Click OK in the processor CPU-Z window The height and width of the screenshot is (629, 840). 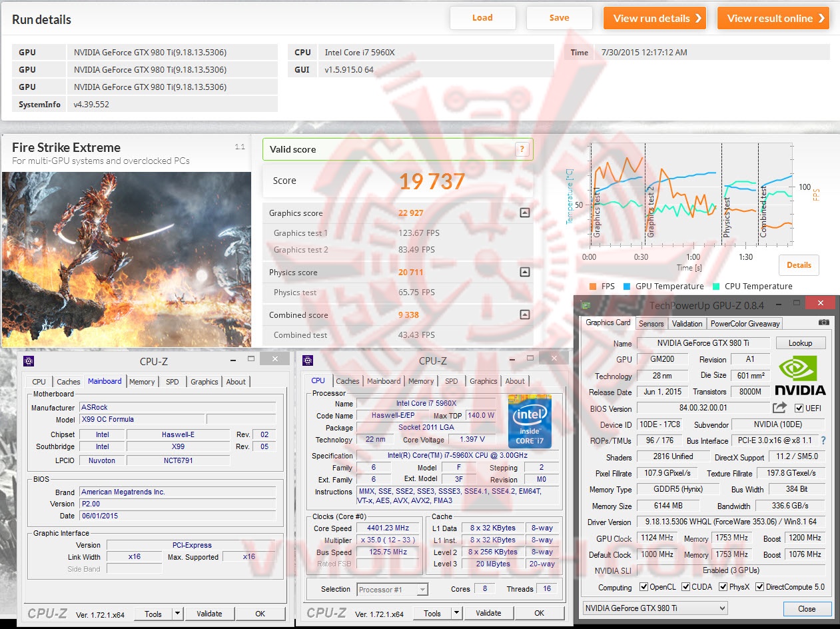tap(539, 613)
